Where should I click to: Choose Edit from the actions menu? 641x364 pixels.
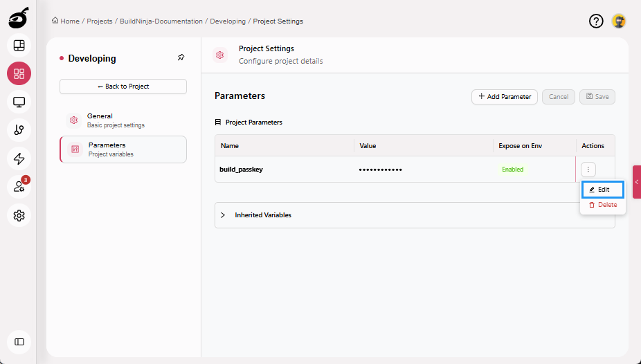click(602, 190)
